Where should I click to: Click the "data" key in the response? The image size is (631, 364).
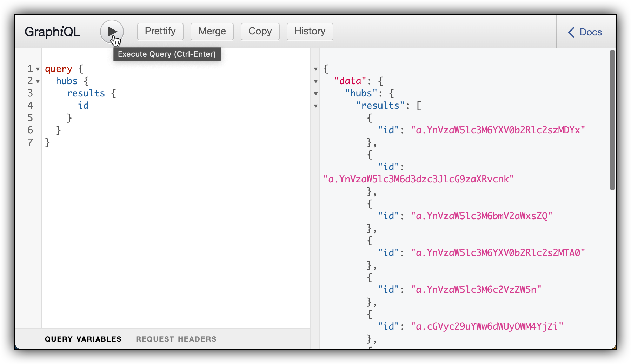coord(350,81)
